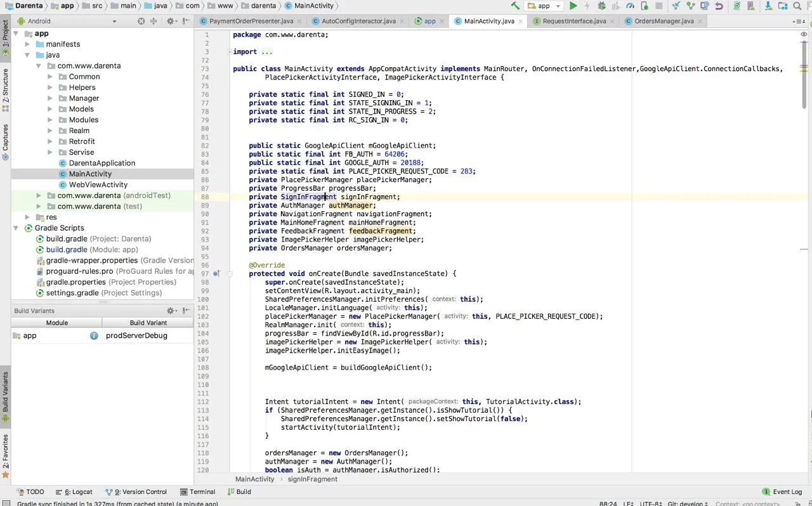Start debugging with the bug icon
812x506 pixels.
tap(602, 6)
